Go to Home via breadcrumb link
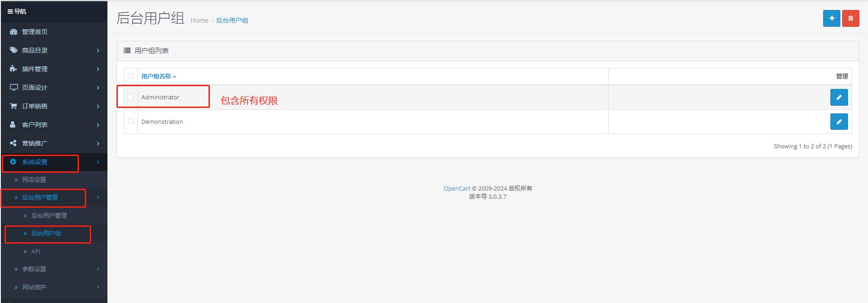This screenshot has height=303, width=868. tap(199, 20)
